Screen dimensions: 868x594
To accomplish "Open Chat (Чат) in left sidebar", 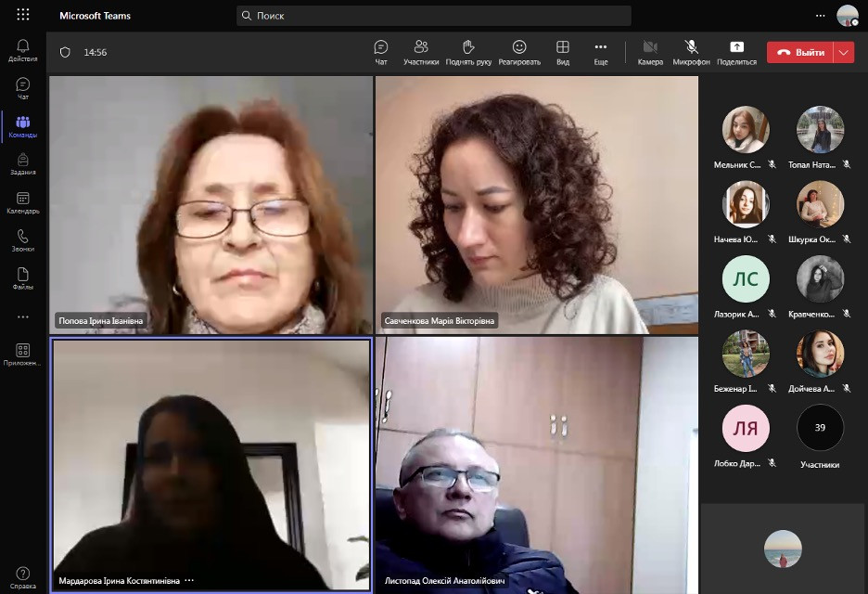I will [22, 89].
